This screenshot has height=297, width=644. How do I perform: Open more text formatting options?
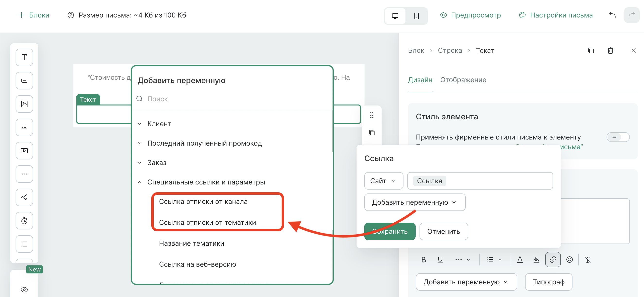[463, 260]
